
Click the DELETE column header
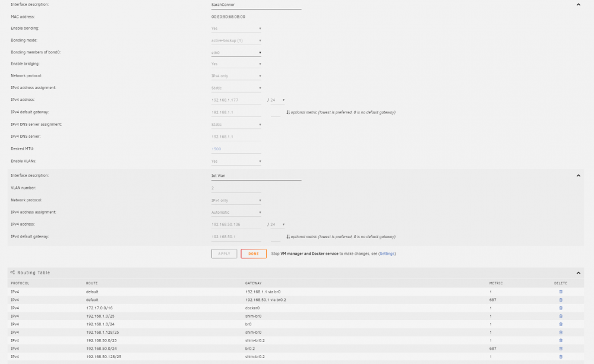click(x=561, y=283)
